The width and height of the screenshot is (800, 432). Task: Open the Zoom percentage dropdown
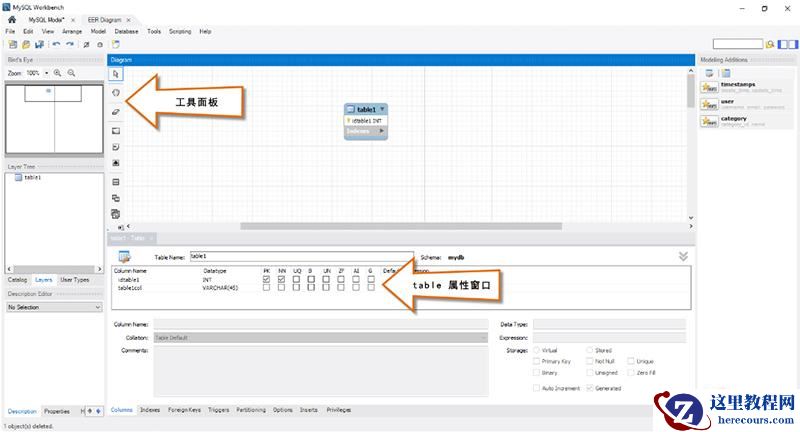pos(46,73)
